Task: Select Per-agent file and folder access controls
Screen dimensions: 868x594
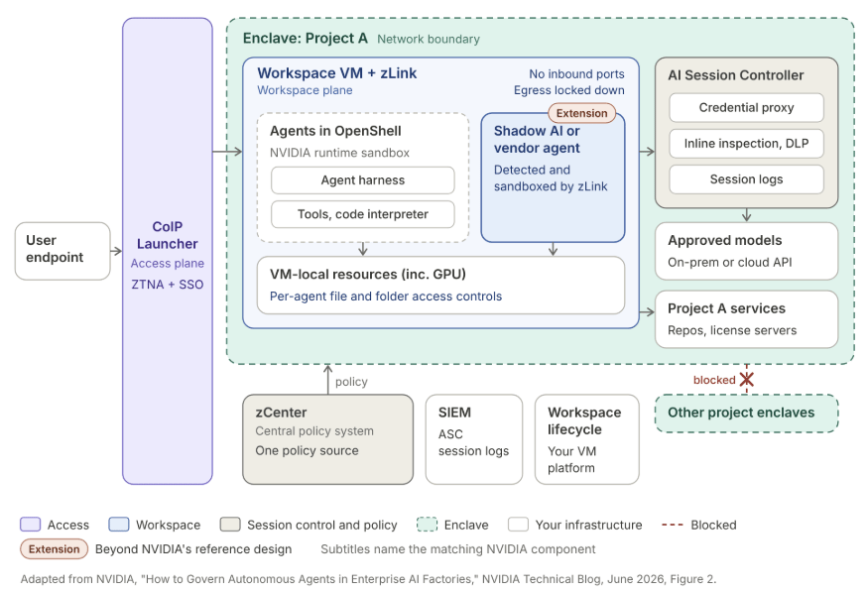Action: tap(386, 297)
